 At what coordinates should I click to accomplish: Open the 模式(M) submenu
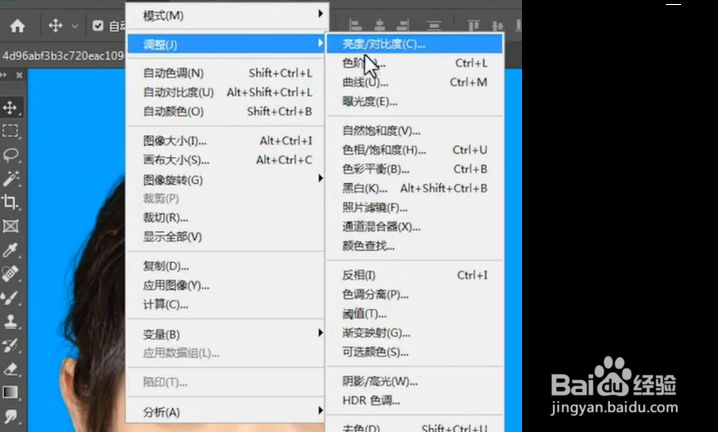[226, 16]
